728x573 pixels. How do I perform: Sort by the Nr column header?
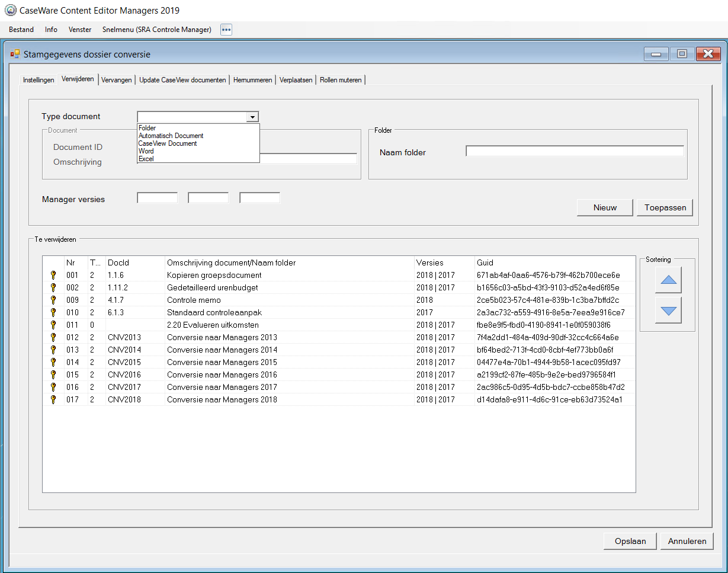[75, 263]
